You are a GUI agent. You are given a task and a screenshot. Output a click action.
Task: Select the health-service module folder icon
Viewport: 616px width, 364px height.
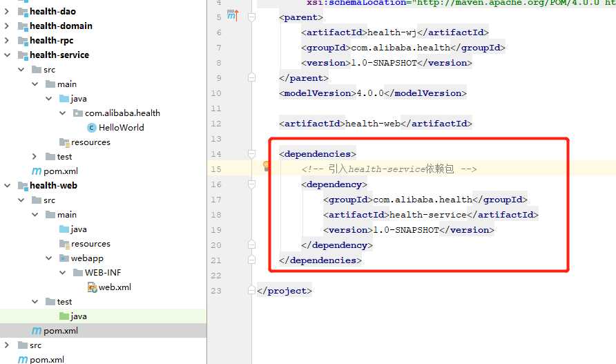coord(23,55)
